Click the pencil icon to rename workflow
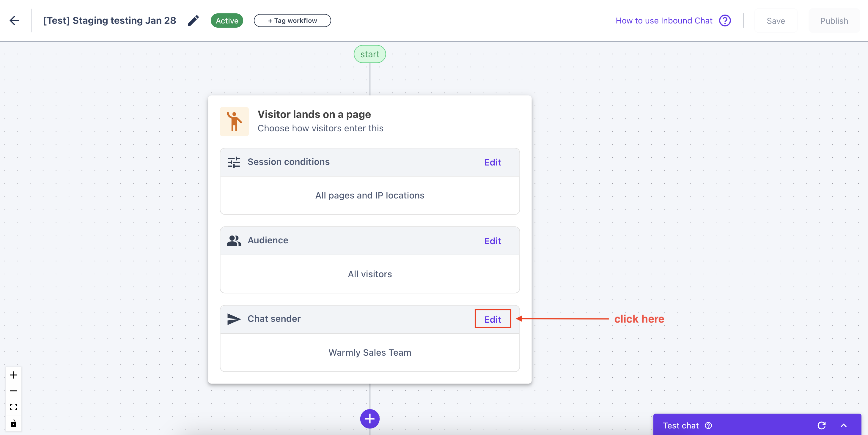This screenshot has height=435, width=868. 194,21
